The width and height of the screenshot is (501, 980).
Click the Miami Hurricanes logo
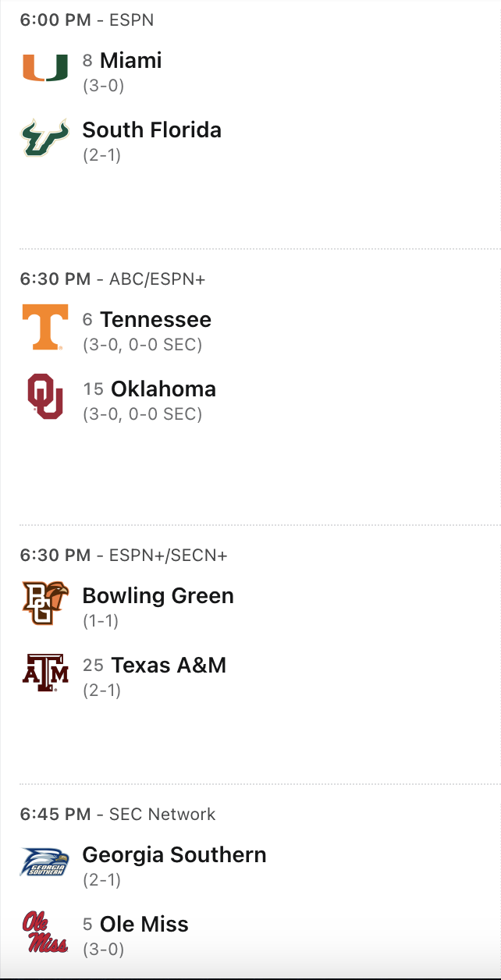tap(44, 68)
